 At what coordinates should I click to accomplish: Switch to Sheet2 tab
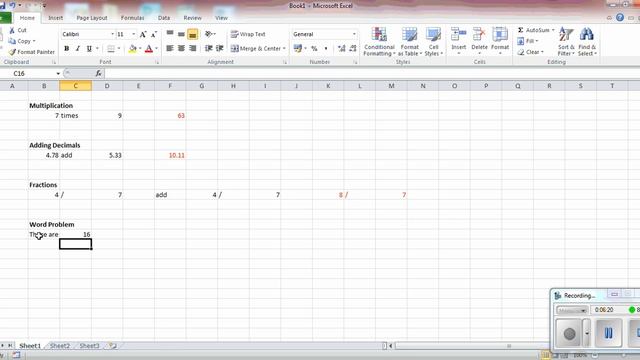(x=60, y=346)
